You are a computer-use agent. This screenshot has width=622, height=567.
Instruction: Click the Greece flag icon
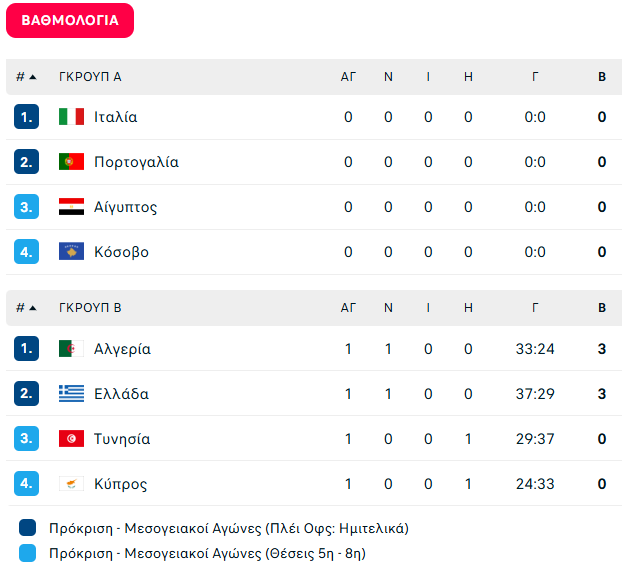pos(71,394)
